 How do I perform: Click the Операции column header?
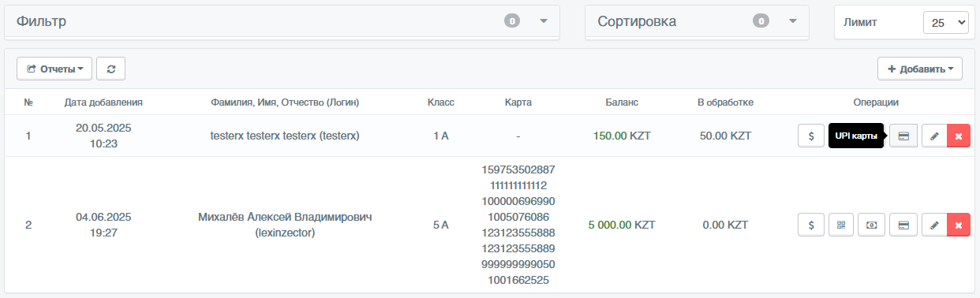click(877, 102)
